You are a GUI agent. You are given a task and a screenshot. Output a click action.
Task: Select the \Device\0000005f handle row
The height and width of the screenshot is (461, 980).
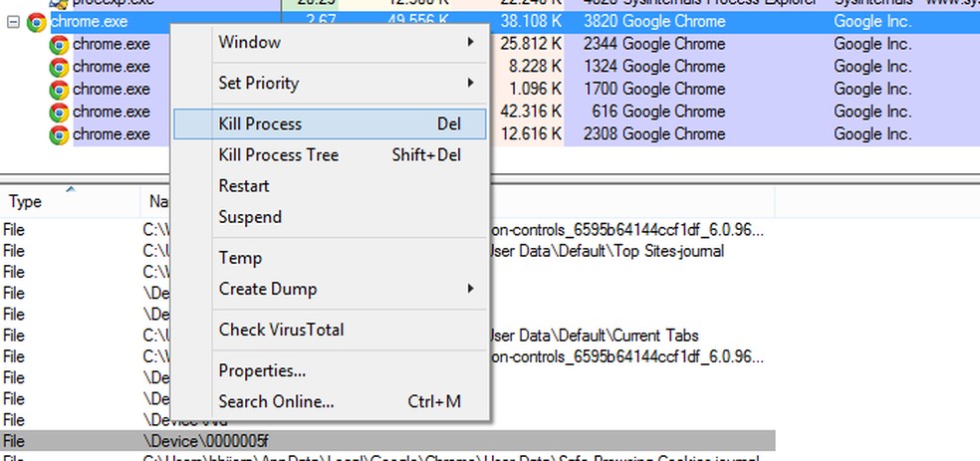point(387,442)
